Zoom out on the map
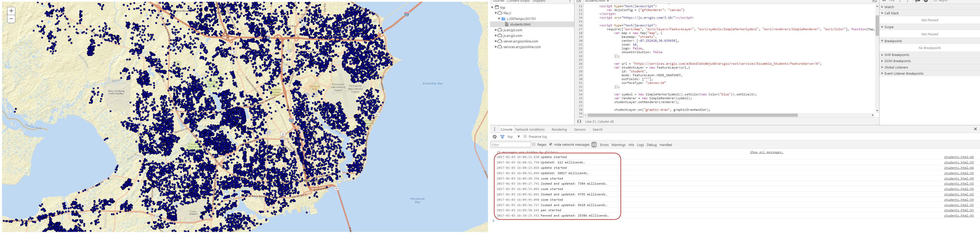 click(x=11, y=19)
